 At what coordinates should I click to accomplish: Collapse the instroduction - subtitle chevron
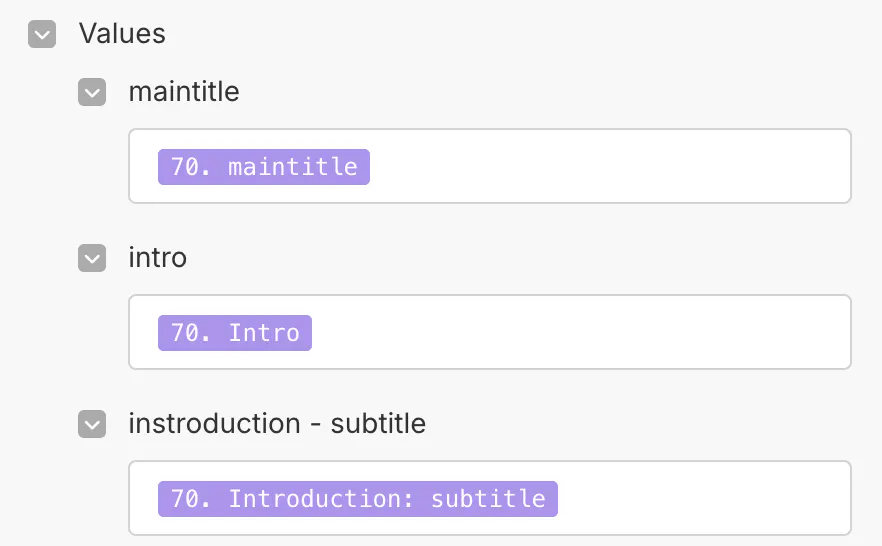[92, 425]
